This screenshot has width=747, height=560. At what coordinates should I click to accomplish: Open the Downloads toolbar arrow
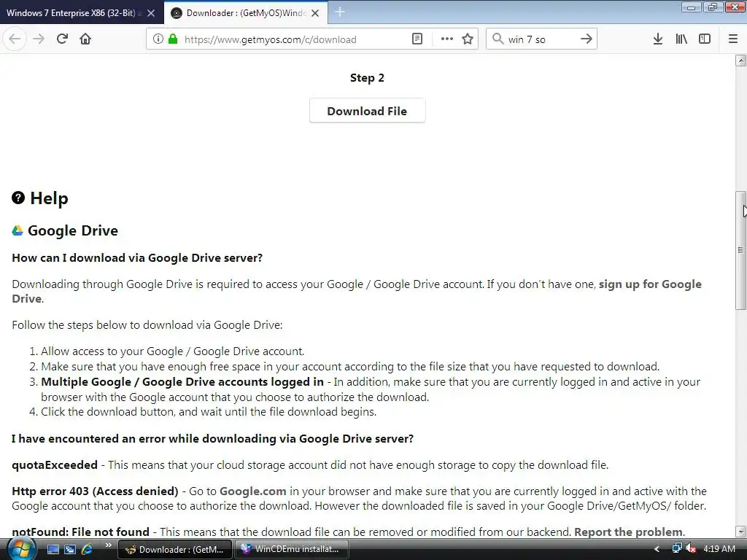pos(658,39)
